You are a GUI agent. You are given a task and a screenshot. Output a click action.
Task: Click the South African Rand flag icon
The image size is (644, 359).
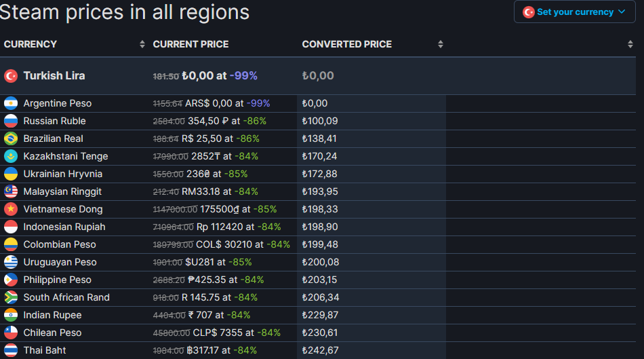coord(11,297)
